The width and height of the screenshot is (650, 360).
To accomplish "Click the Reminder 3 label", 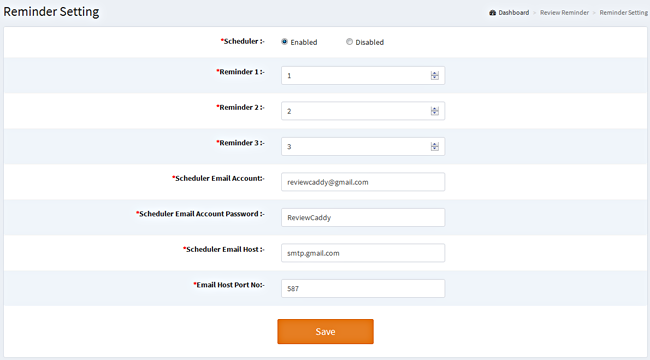I will coord(240,143).
